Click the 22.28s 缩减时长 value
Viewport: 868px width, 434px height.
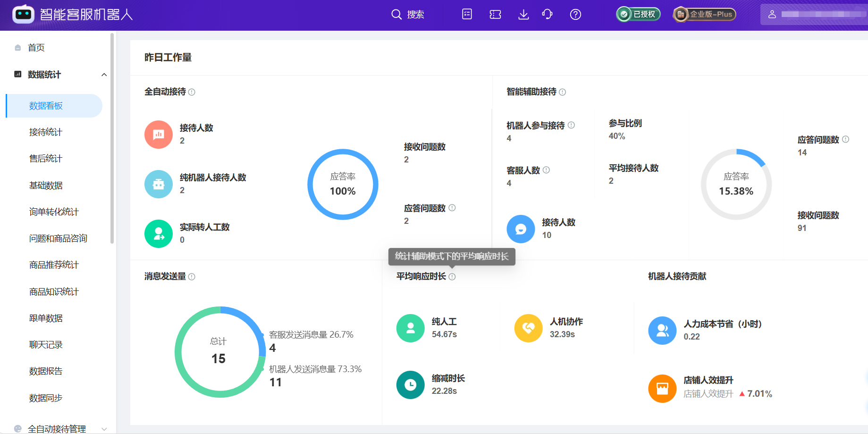(x=444, y=391)
